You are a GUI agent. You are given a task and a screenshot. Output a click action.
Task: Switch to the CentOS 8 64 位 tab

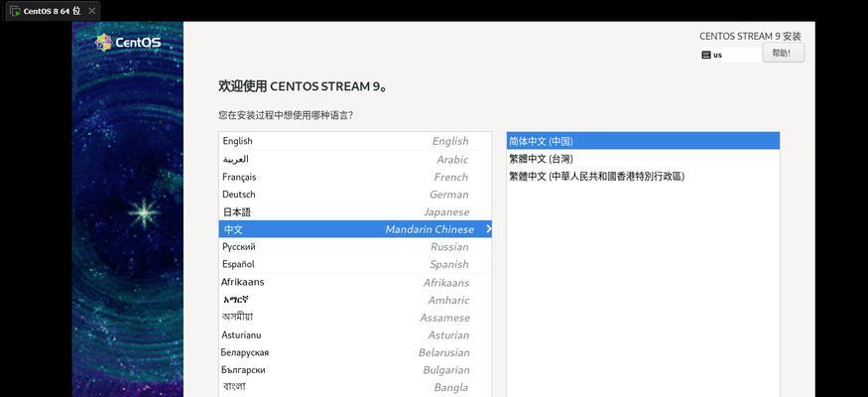click(53, 11)
